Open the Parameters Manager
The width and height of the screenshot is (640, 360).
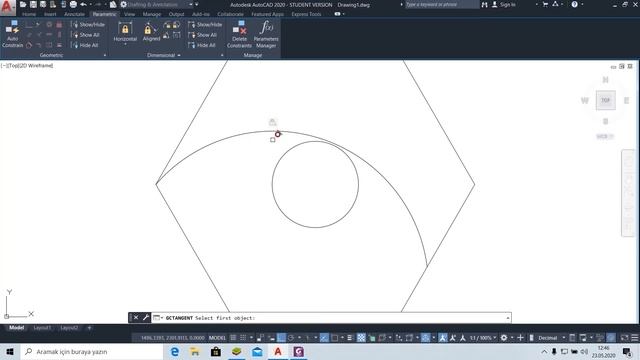266,34
